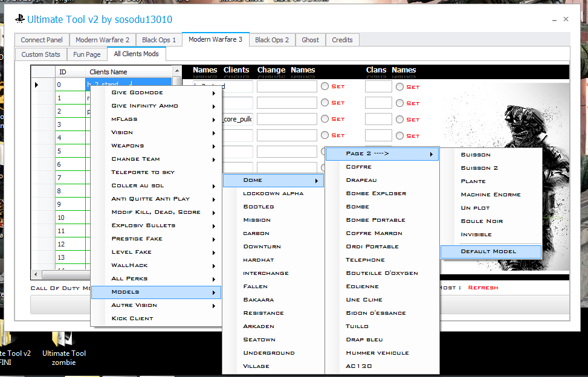Viewport: 588px width, 377px height.
Task: Click left arrow of clients horizontal scrollbar
Action: (x=36, y=275)
